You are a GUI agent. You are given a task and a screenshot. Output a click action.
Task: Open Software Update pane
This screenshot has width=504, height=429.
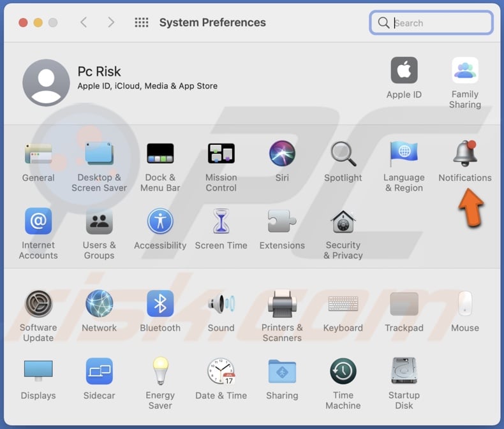38,304
